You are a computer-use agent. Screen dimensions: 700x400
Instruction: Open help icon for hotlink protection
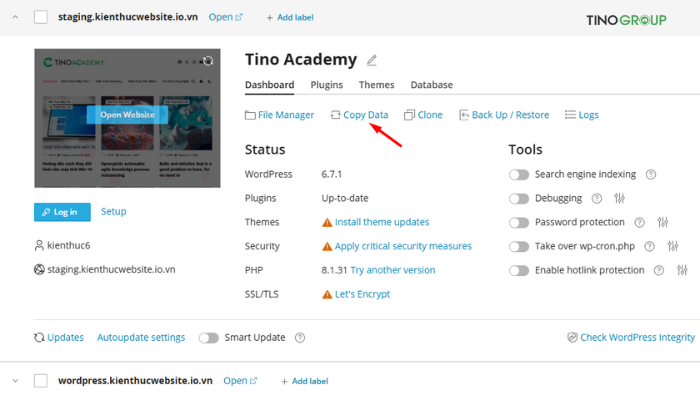tap(659, 271)
